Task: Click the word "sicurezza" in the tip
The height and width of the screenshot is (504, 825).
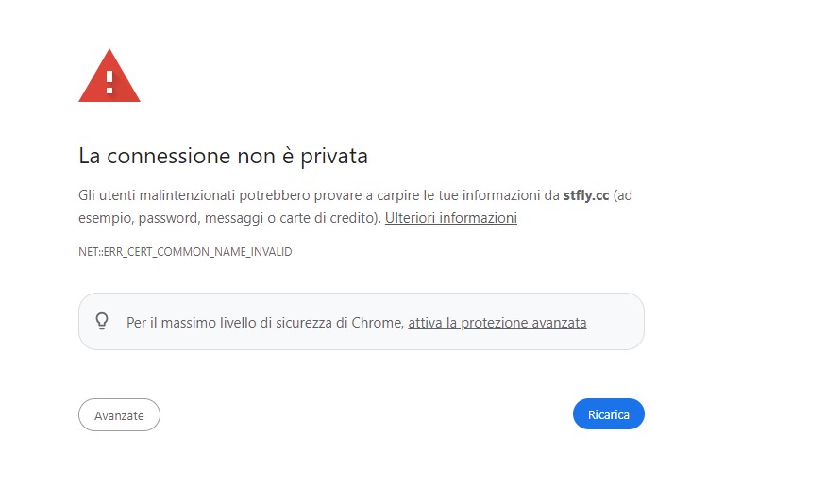Action: [x=303, y=323]
